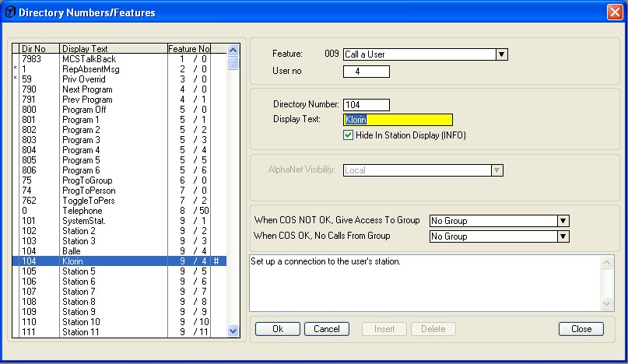This screenshot has height=364, width=628.
Task: Click the Directory Number input field
Action: tap(366, 105)
